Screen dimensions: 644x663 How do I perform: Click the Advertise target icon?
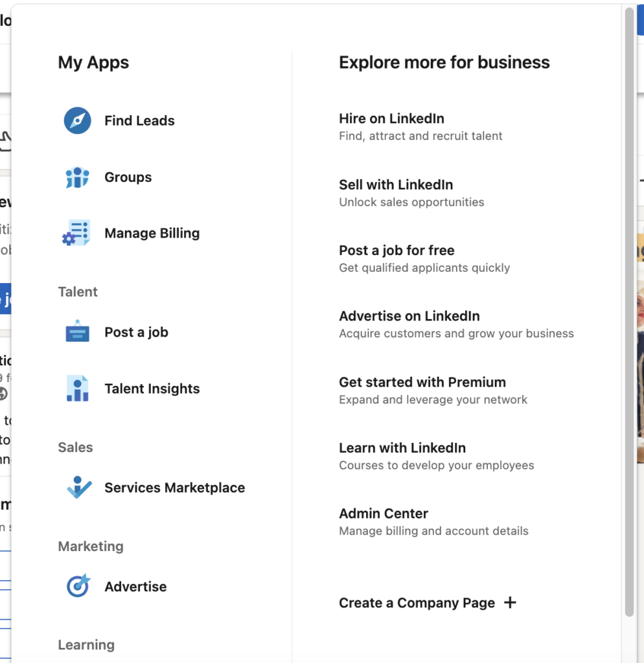[x=78, y=585]
